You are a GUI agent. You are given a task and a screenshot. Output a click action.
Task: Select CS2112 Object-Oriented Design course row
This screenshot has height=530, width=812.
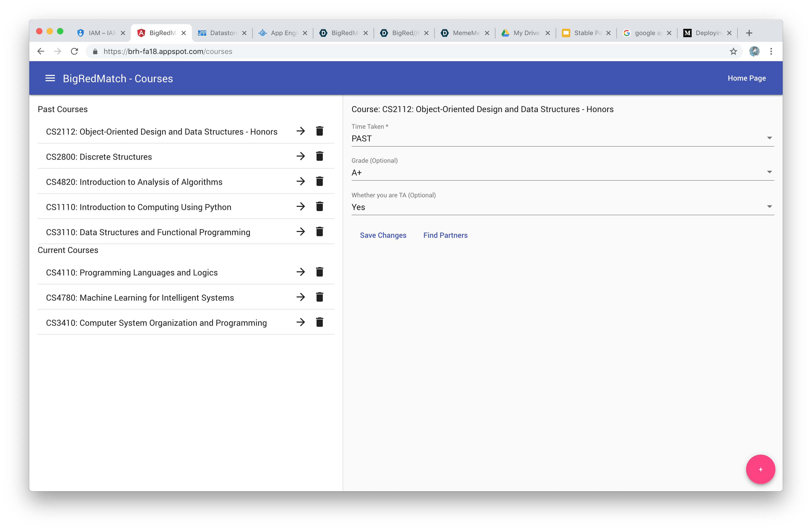click(x=161, y=132)
